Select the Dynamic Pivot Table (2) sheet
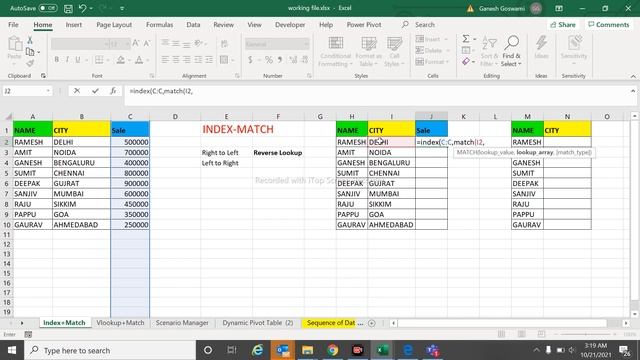 point(258,323)
